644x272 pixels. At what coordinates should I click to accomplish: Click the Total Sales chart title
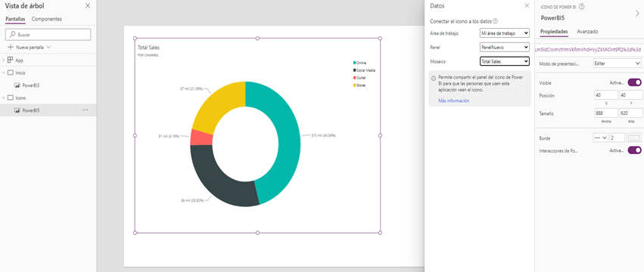148,48
